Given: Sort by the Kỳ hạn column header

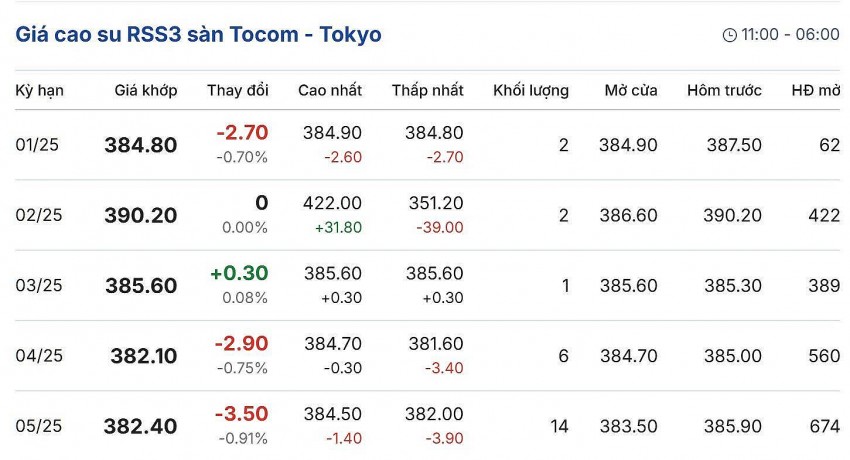Looking at the screenshot, I should pos(40,90).
